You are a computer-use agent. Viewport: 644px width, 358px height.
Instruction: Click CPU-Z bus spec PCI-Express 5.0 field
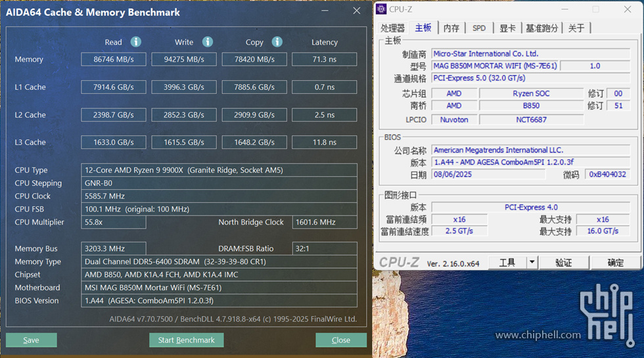click(531, 78)
